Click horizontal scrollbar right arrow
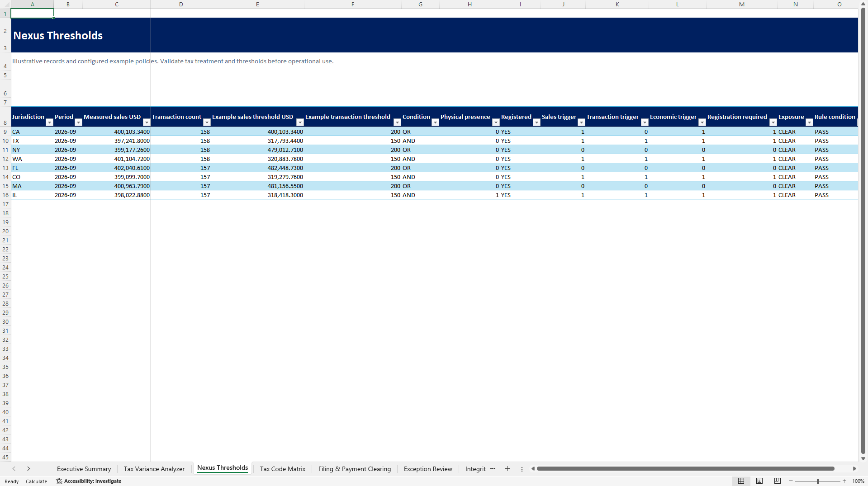This screenshot has width=868, height=486. click(x=854, y=469)
